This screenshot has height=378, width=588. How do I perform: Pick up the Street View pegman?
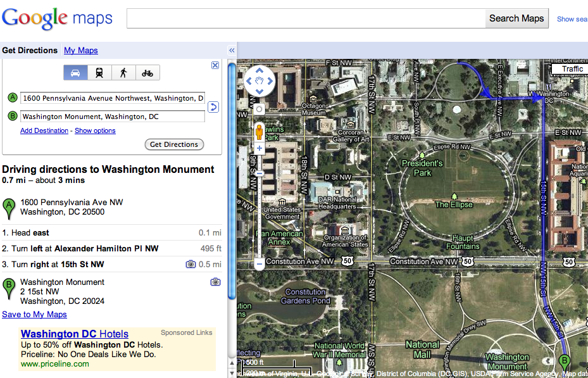[259, 132]
